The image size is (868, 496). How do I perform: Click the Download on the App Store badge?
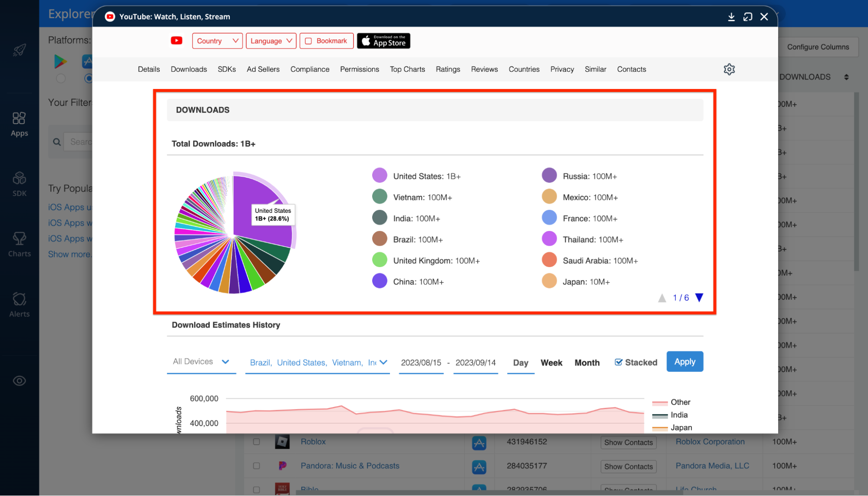(x=383, y=41)
